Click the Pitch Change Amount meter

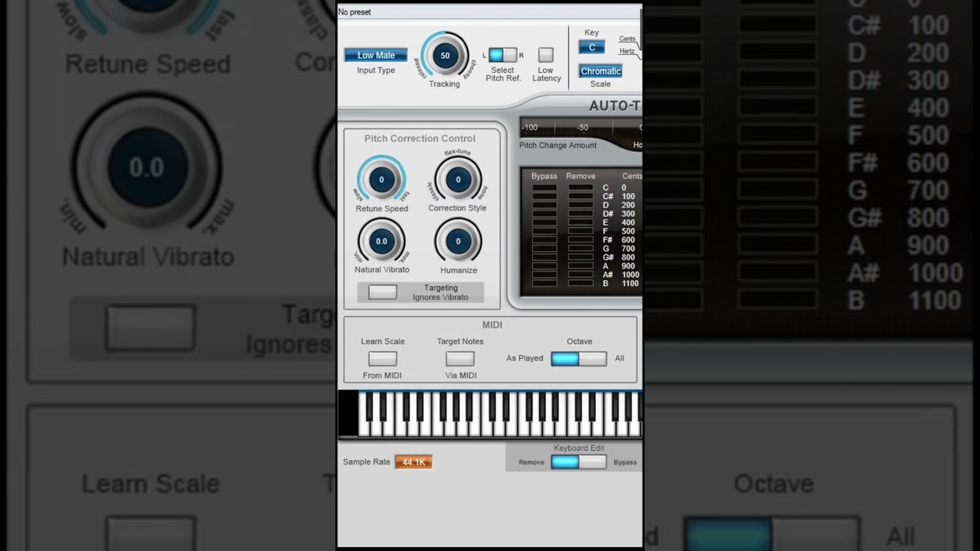pos(581,128)
